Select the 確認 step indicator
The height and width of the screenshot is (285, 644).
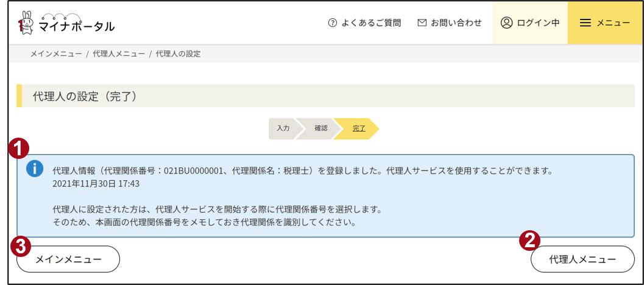click(x=320, y=128)
